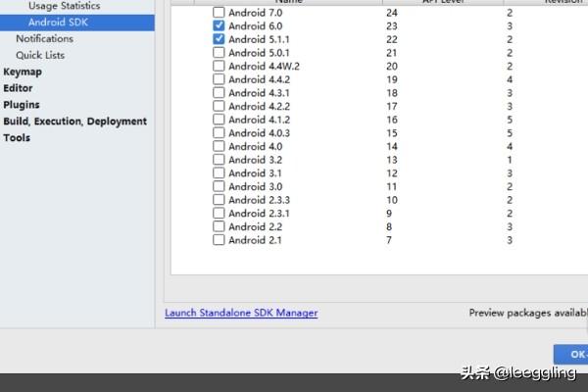Click API level 10 cell
588x392 pixels.
392,200
